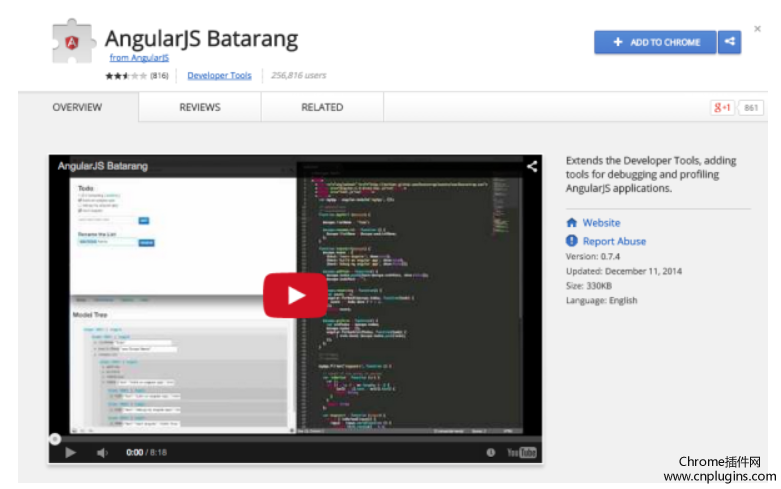Click the 'Version: 0.7.4' text
Screen dimensions: 781x489
[593, 256]
